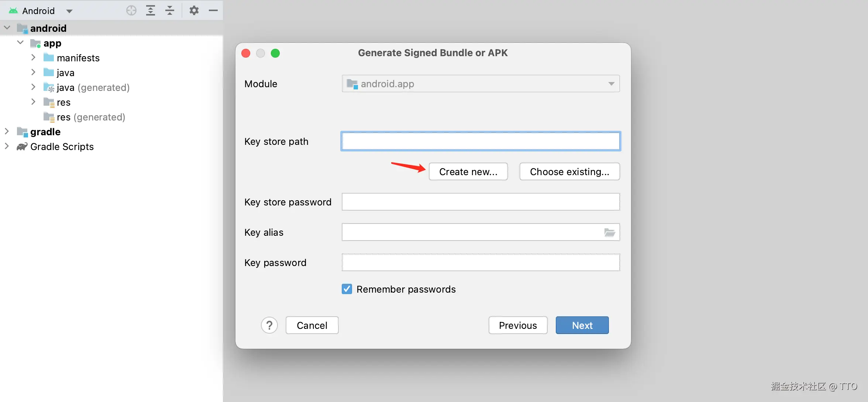
Task: Click the Expand All toolbar icon
Action: tap(150, 10)
